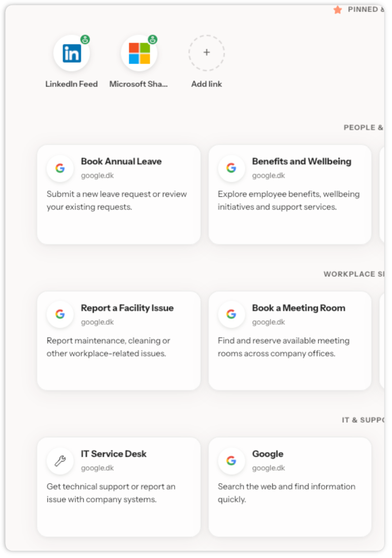This screenshot has width=392, height=558.
Task: Click Google logo on Book Annual Leave card
Action: tap(60, 168)
